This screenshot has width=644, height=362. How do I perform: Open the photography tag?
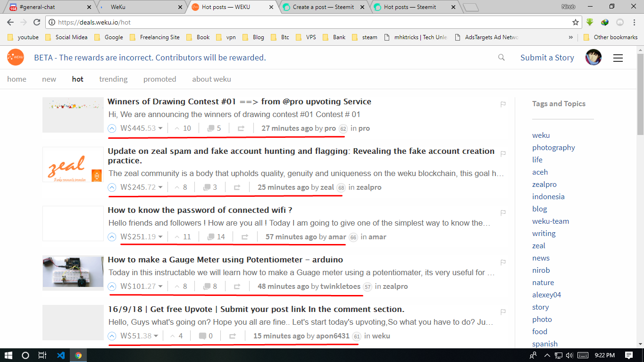click(553, 148)
